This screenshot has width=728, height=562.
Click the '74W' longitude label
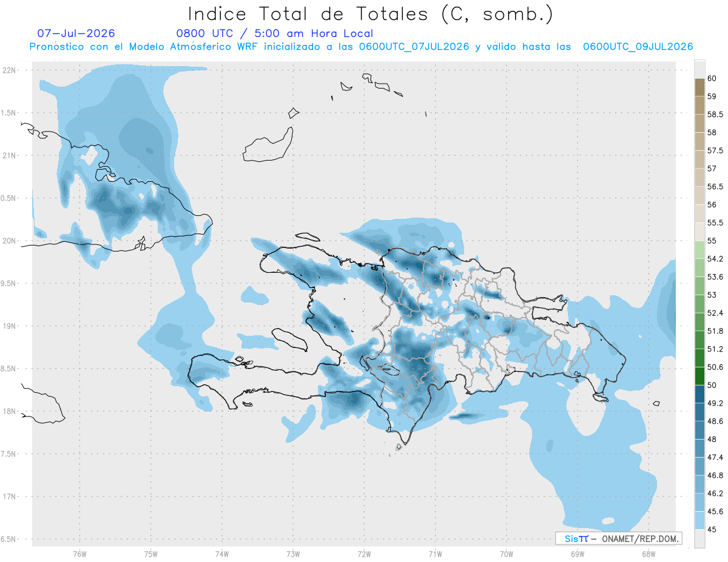(x=222, y=554)
